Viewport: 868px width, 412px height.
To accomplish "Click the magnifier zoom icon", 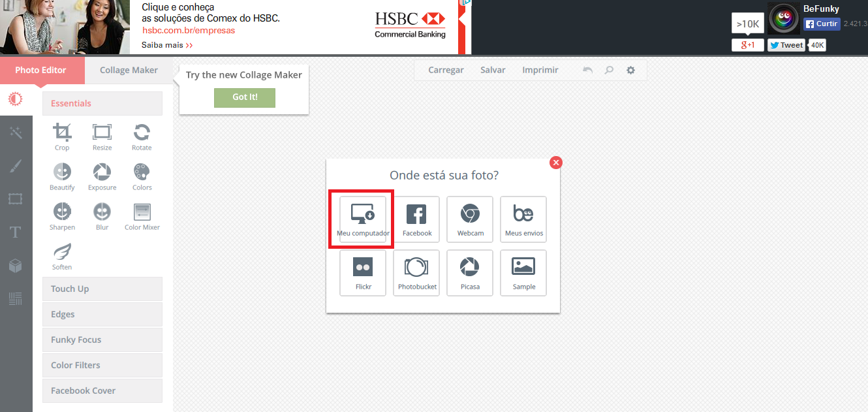I will point(609,70).
